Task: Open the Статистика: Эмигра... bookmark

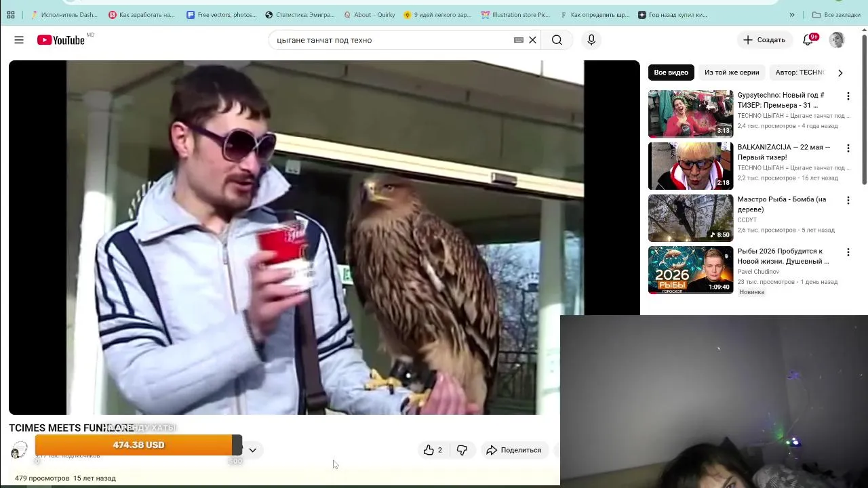Action: pyautogui.click(x=300, y=14)
